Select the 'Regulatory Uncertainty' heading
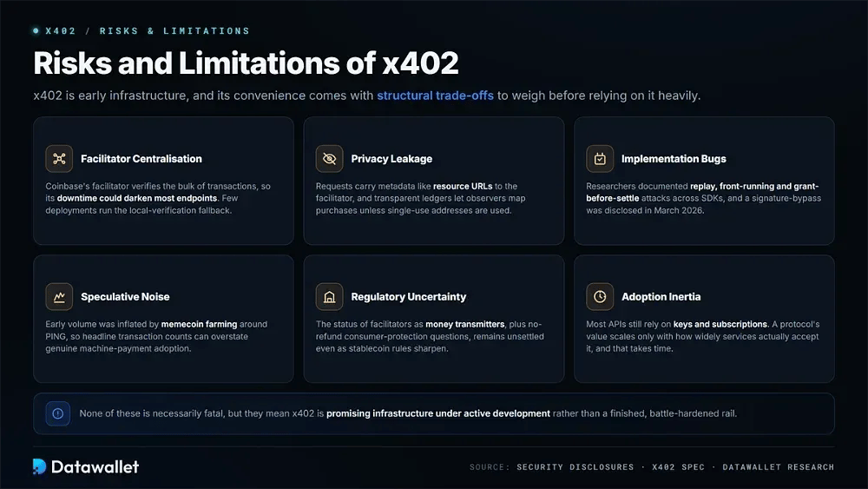 click(x=409, y=297)
